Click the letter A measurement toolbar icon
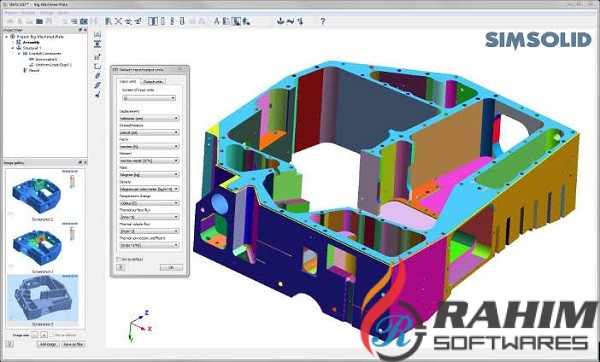The height and width of the screenshot is (362, 600). [217, 21]
